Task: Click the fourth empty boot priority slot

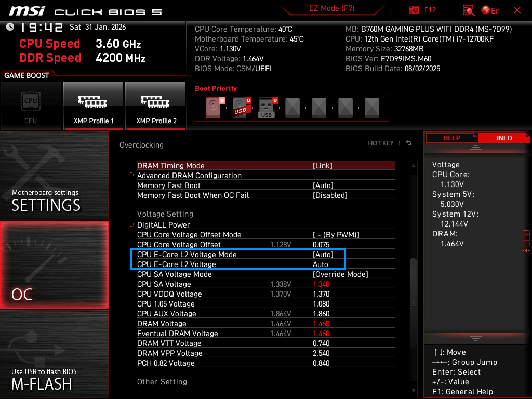Action: 292,108
